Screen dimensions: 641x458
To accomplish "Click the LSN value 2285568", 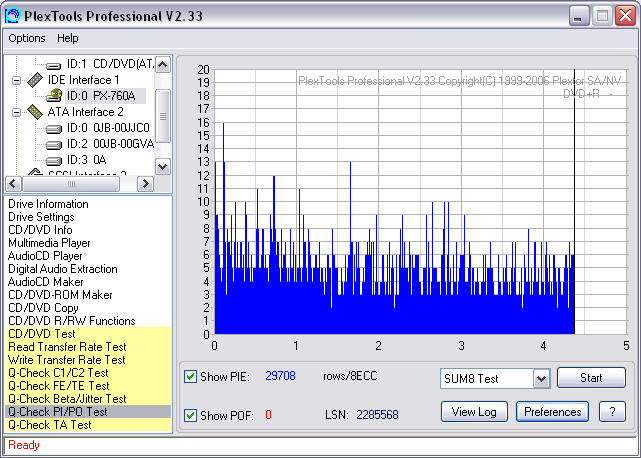I will pos(377,415).
